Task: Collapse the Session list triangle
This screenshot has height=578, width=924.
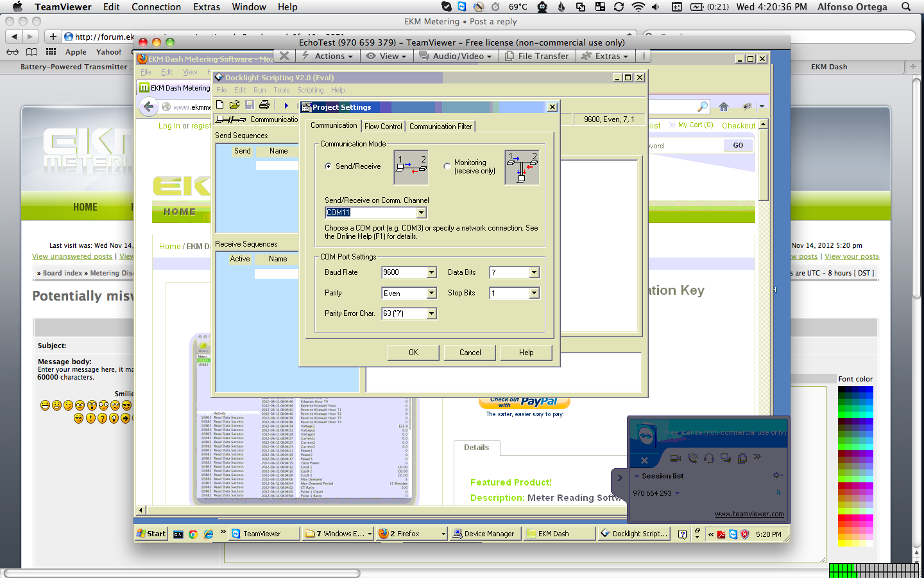Action: (x=637, y=477)
